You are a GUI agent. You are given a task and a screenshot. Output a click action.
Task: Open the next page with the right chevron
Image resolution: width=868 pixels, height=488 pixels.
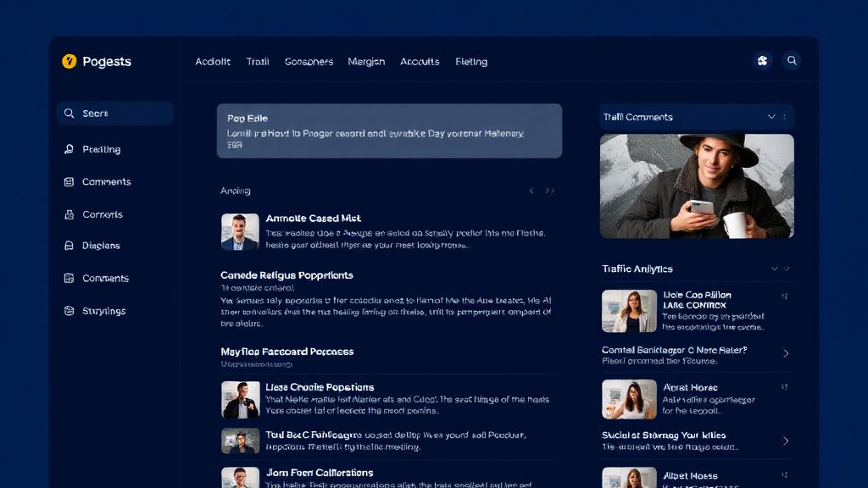549,190
